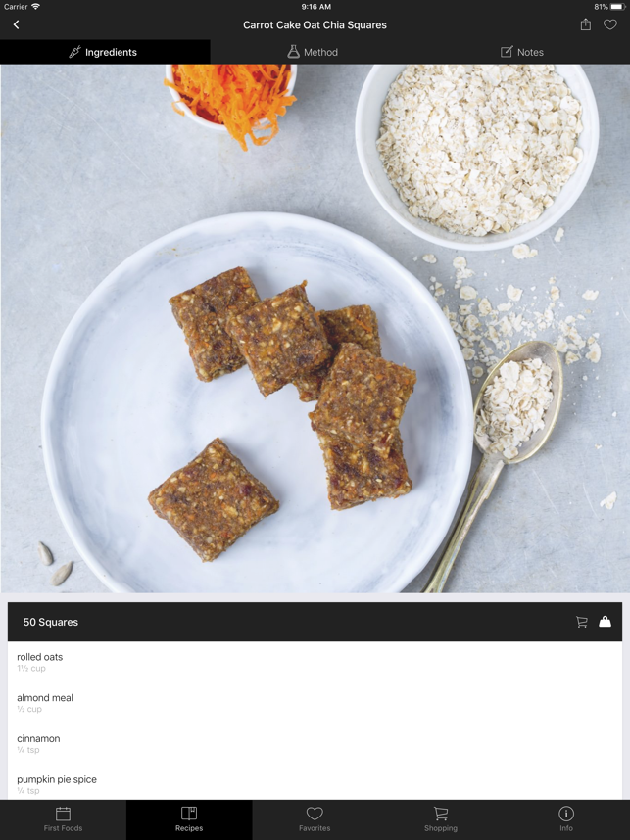Tap the recipe photo of squares
The height and width of the screenshot is (840, 630).
tap(315, 328)
